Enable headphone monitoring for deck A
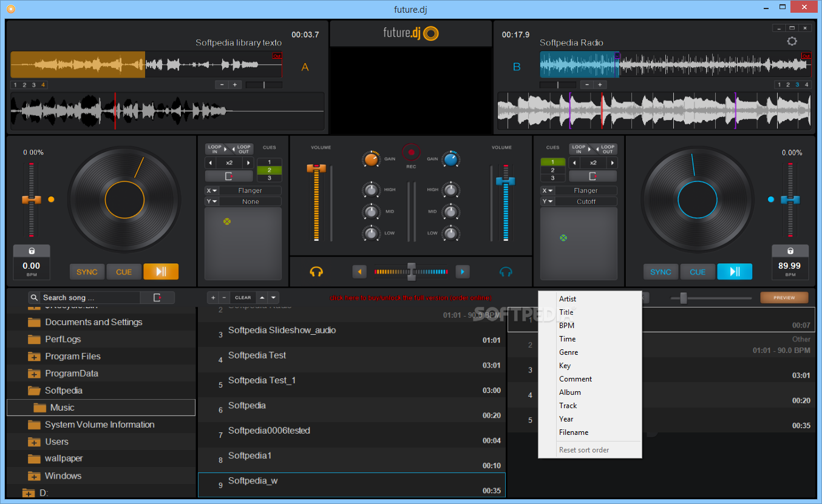Image resolution: width=822 pixels, height=504 pixels. [316, 272]
